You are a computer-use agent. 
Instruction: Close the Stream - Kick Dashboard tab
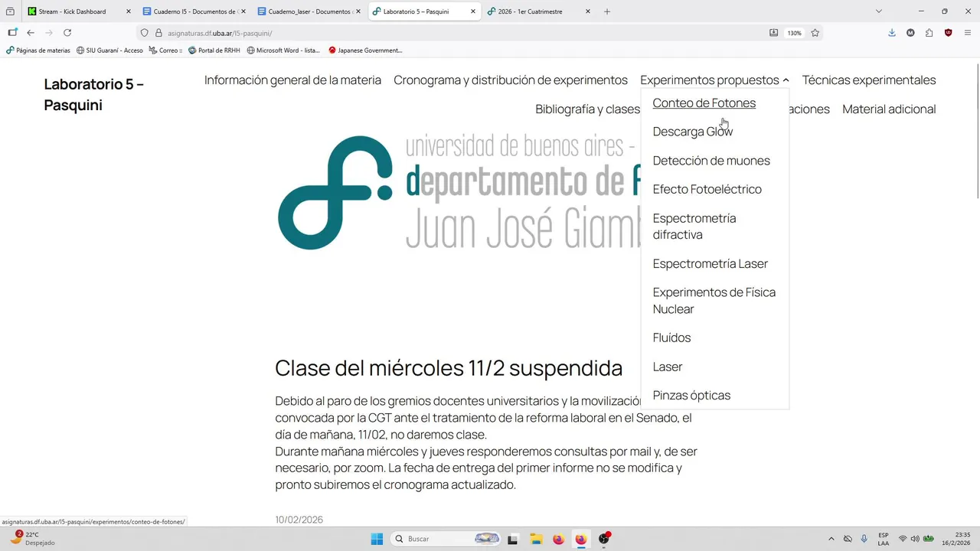[x=129, y=11]
